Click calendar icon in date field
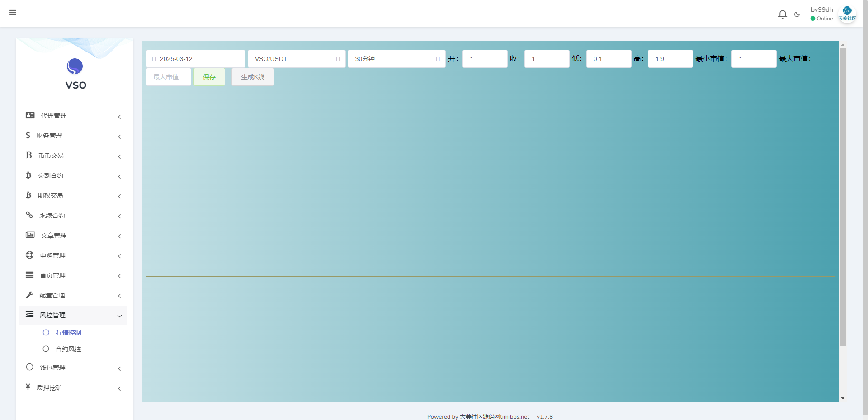This screenshot has width=868, height=420. tap(154, 59)
